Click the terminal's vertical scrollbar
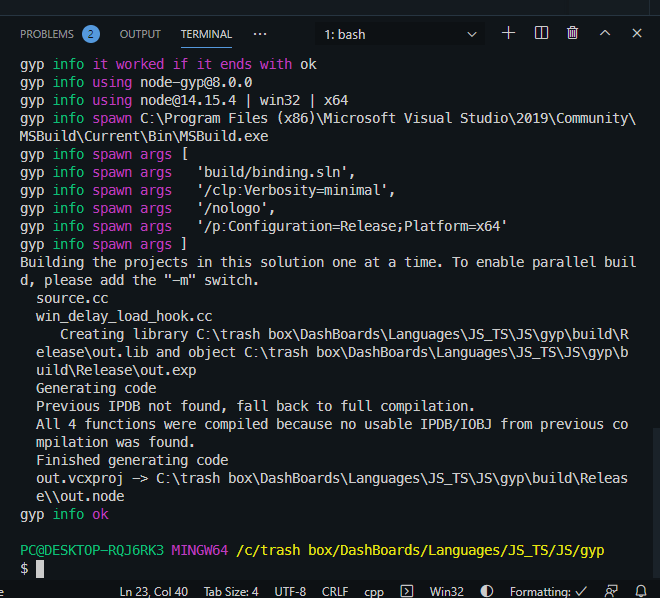 click(x=656, y=505)
